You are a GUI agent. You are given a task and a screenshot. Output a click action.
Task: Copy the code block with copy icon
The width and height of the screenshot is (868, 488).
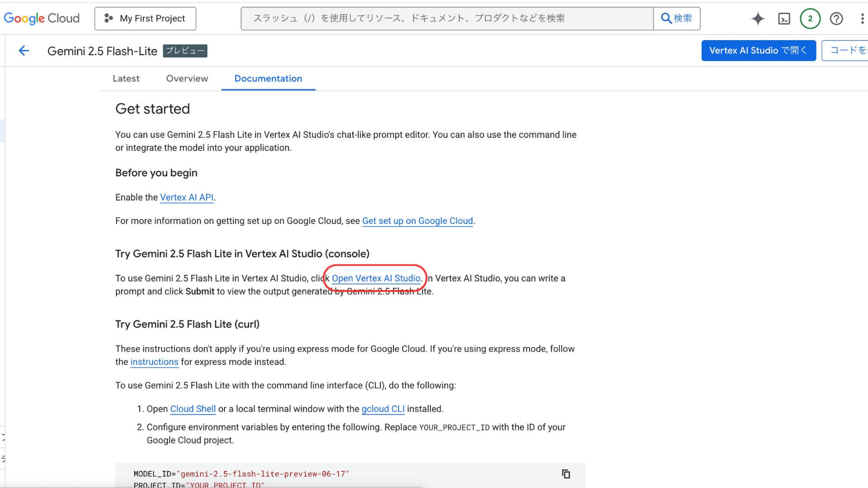(566, 474)
